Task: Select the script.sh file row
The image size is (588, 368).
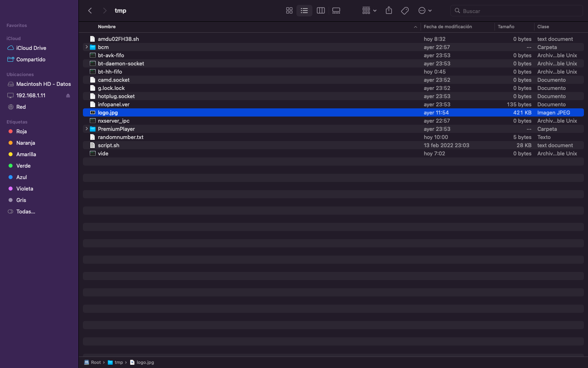Action: 109,145
